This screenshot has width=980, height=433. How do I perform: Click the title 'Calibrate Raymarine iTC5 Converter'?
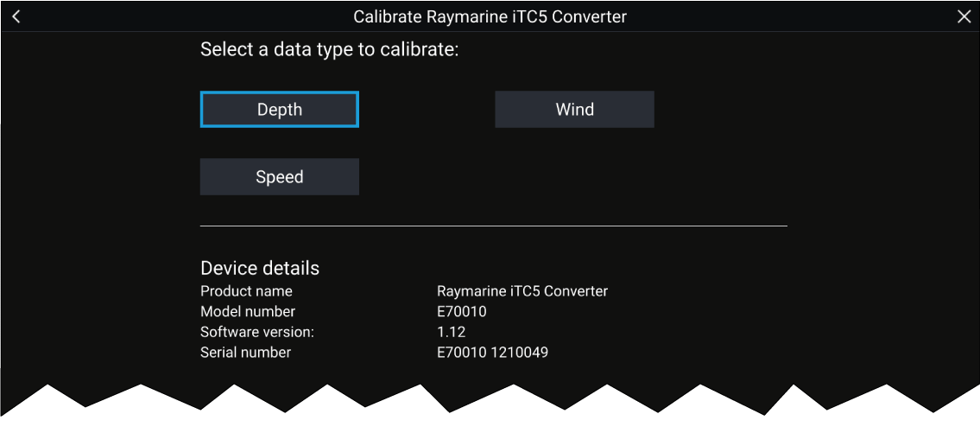(490, 17)
